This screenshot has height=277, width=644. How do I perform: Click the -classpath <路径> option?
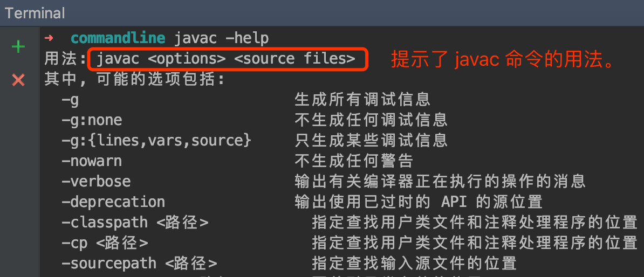click(x=135, y=223)
